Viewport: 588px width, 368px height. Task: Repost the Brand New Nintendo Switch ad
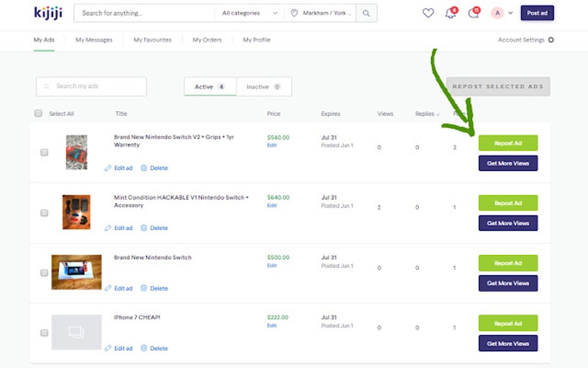click(508, 263)
